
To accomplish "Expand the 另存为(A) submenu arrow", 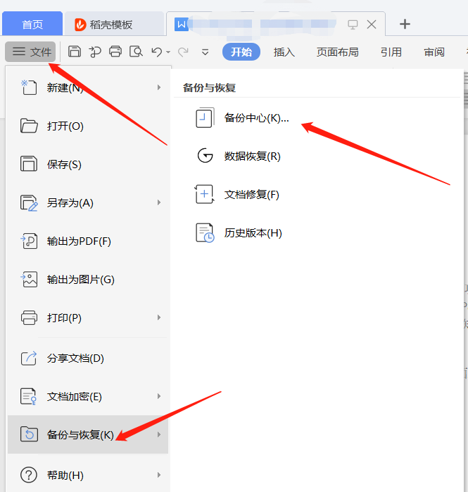I will [x=159, y=202].
